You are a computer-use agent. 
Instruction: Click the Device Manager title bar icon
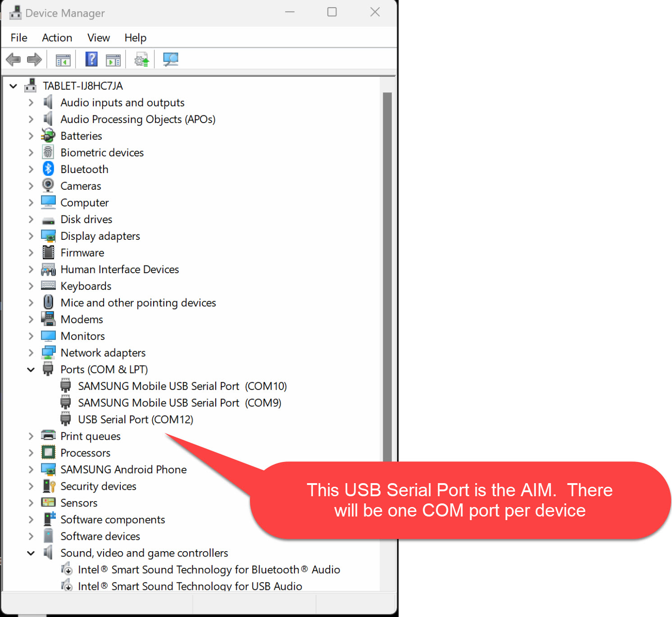pyautogui.click(x=15, y=13)
